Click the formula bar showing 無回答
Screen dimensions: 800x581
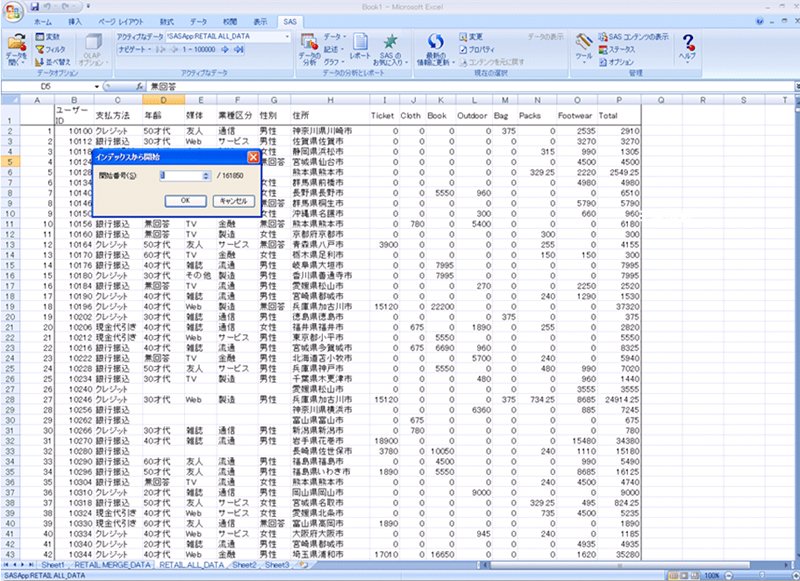click(x=469, y=87)
